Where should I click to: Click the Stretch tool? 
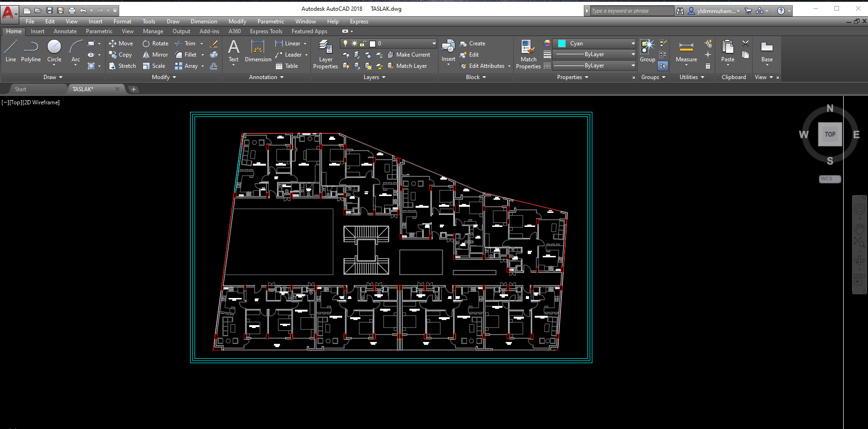pyautogui.click(x=122, y=66)
